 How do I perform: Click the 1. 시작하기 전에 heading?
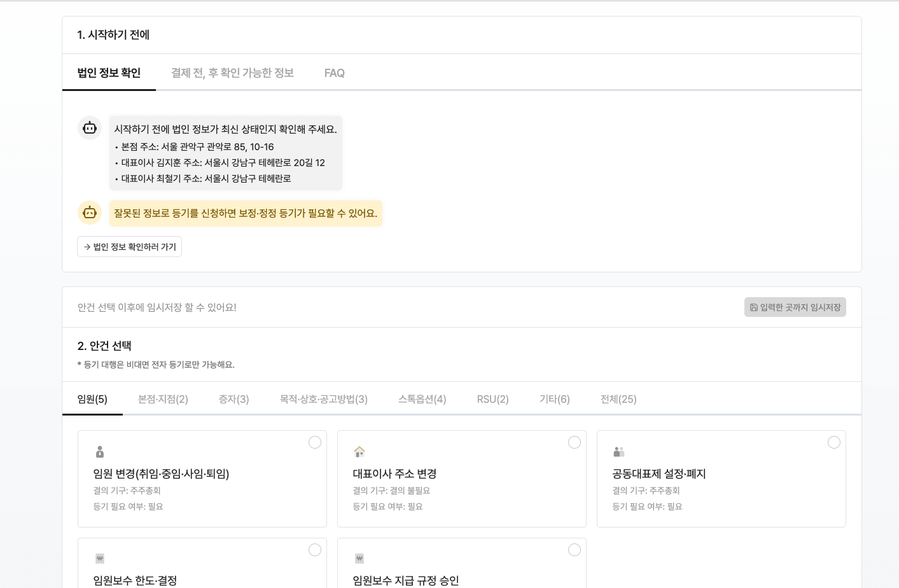pyautogui.click(x=113, y=35)
